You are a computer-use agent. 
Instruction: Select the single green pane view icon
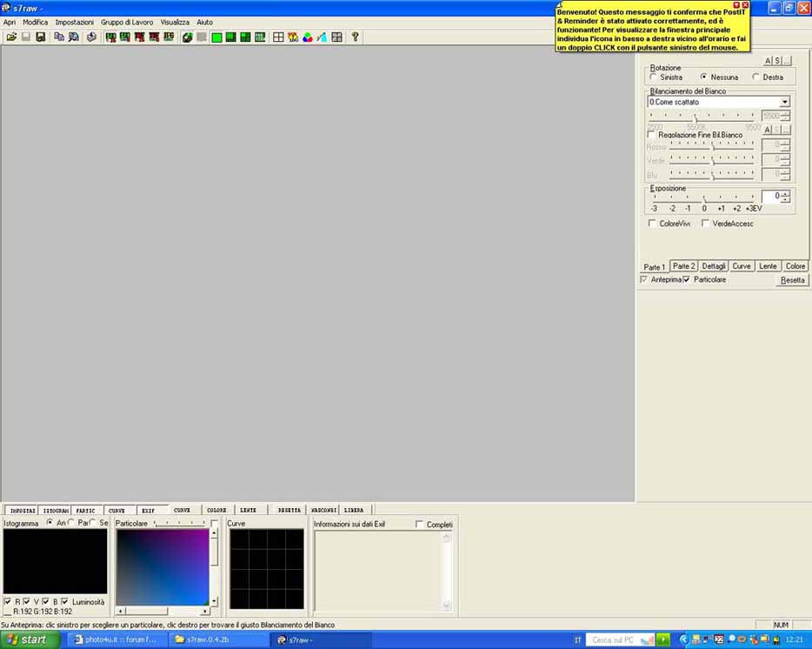[217, 37]
